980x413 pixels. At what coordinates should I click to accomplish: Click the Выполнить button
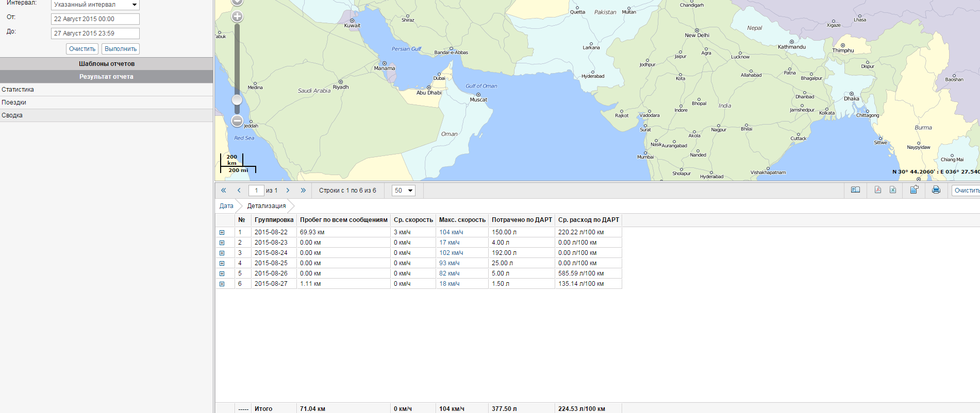point(121,49)
